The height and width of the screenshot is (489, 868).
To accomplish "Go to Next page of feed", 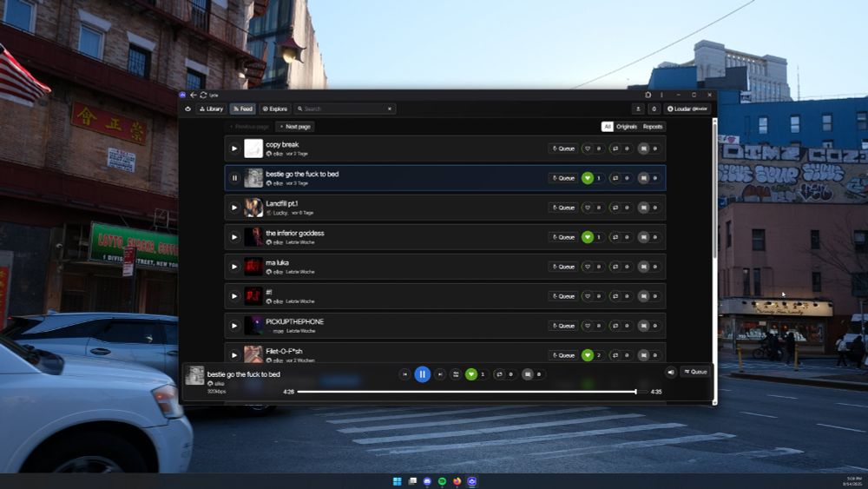I will coord(295,127).
